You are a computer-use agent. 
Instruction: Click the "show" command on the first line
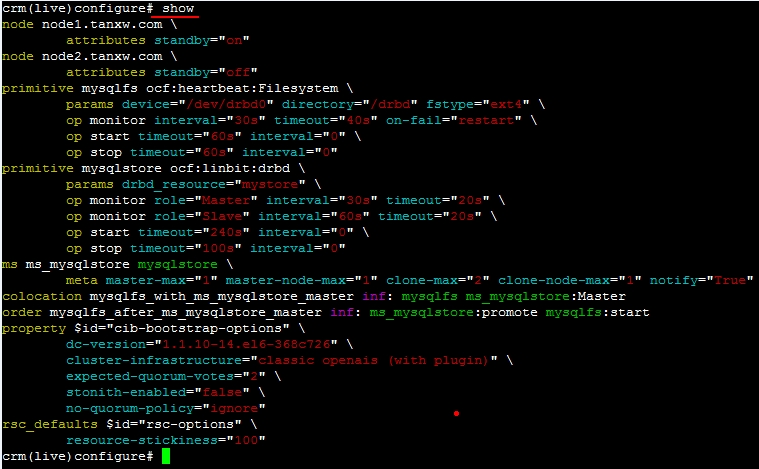coord(178,8)
